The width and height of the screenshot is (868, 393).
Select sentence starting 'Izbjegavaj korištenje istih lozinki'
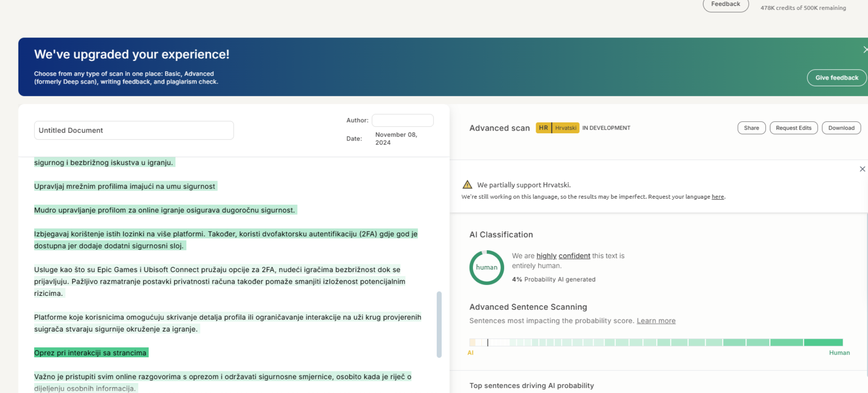click(x=226, y=240)
